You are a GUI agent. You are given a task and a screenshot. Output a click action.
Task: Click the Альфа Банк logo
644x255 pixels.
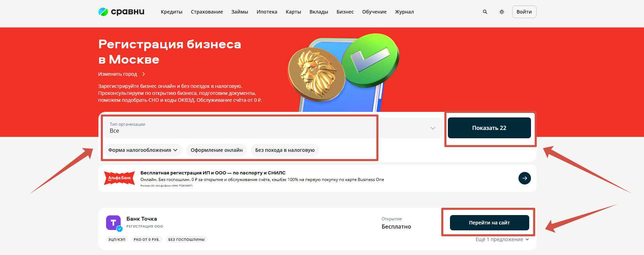[119, 178]
